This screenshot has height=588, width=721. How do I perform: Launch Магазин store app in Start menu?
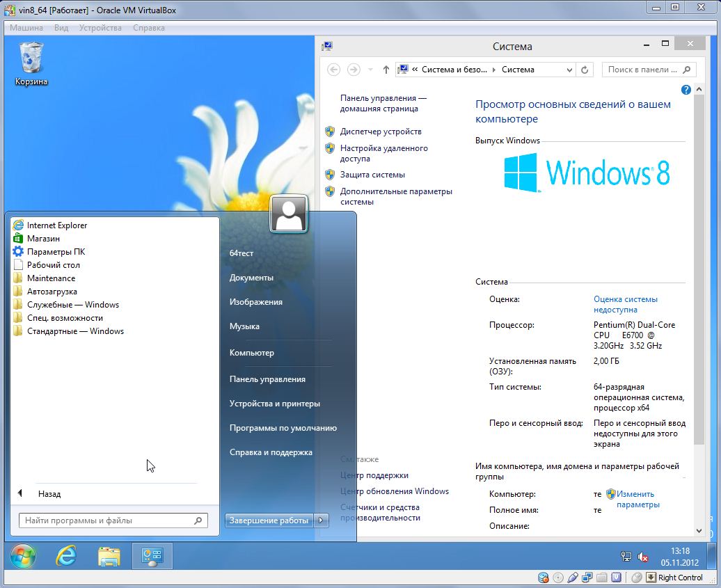point(36,239)
